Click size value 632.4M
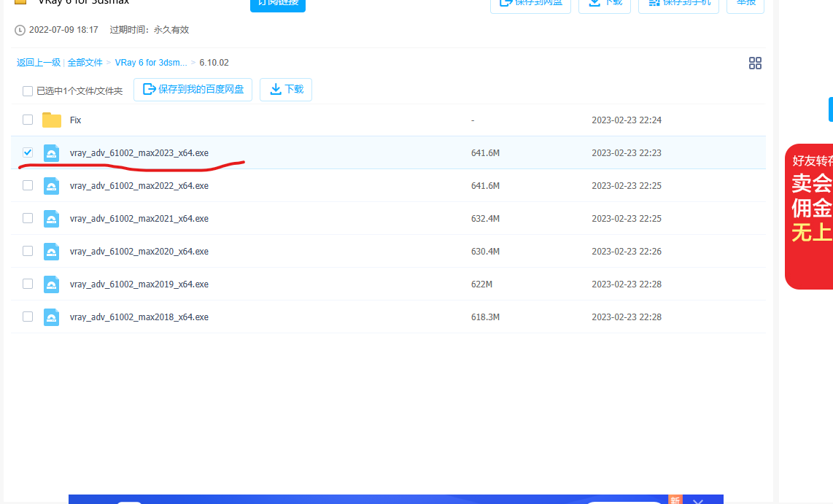 [x=485, y=219]
